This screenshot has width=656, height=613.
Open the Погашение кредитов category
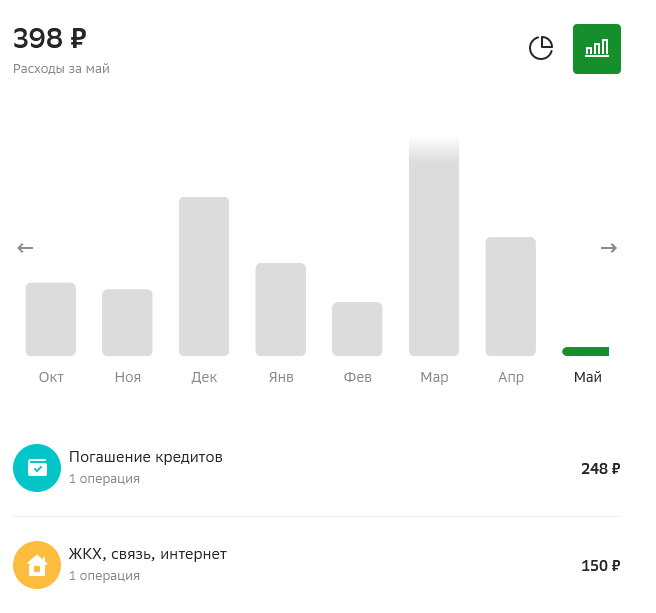coord(146,457)
